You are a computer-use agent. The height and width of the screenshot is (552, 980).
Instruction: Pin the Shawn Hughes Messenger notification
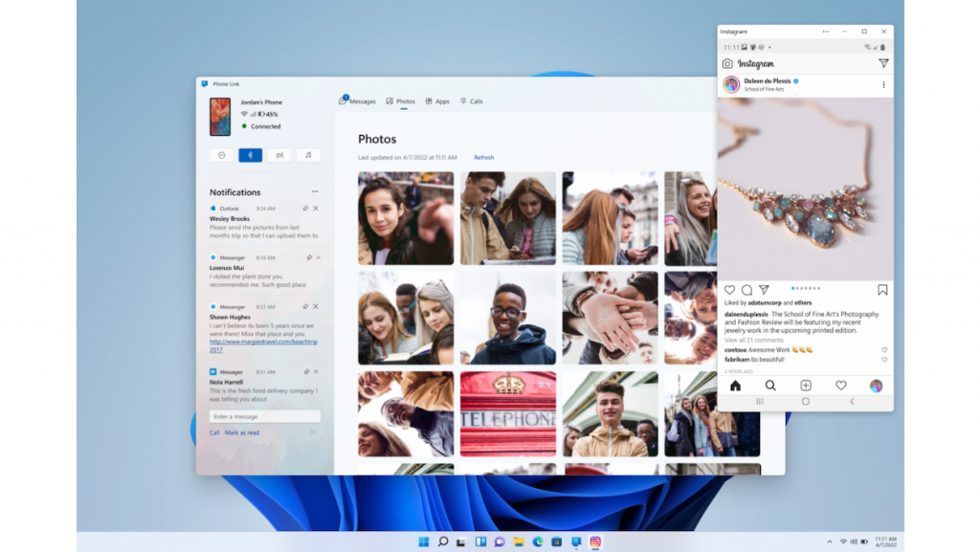click(305, 307)
